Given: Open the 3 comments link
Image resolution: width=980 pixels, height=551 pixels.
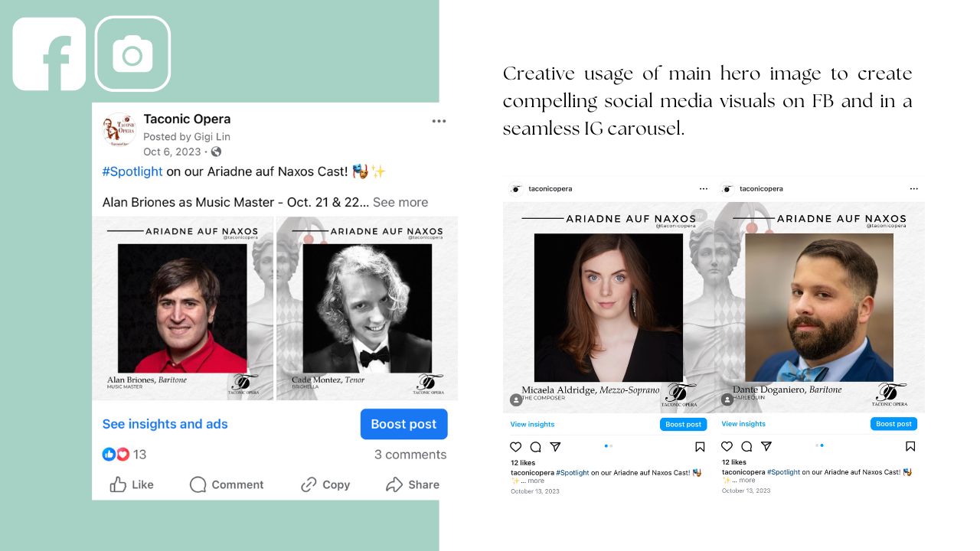Looking at the screenshot, I should [x=410, y=455].
